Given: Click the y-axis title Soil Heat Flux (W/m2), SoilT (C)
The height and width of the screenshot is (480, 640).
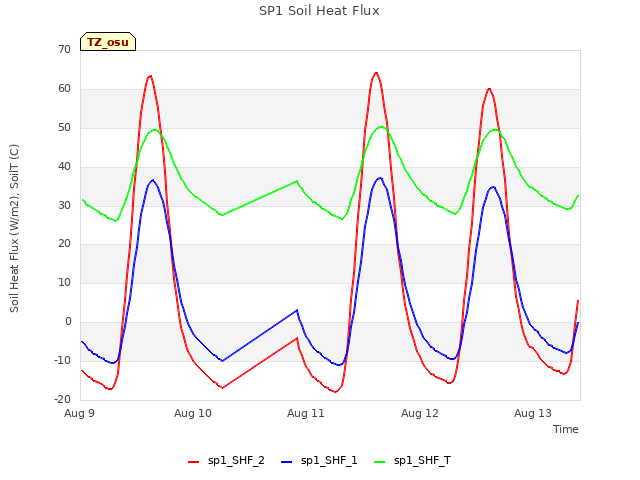Looking at the screenshot, I should tap(14, 228).
